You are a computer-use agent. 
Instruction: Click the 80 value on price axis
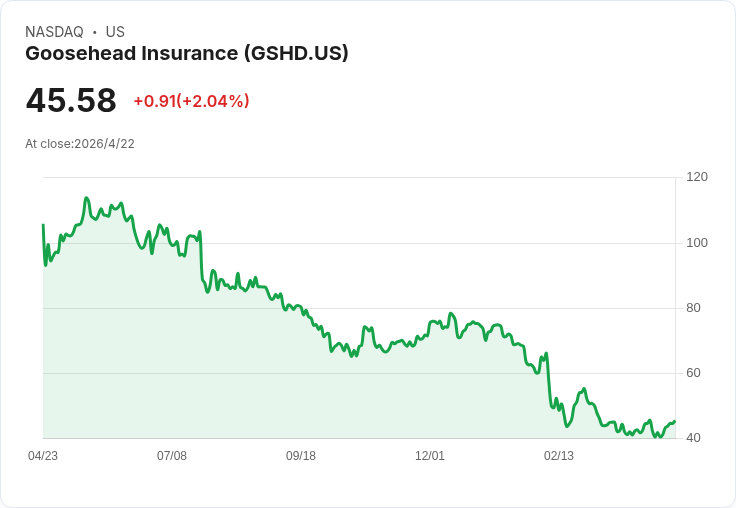(693, 308)
